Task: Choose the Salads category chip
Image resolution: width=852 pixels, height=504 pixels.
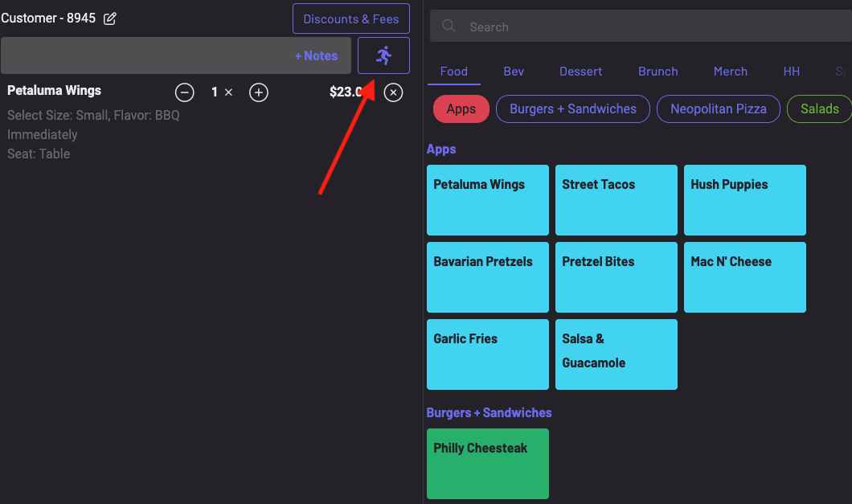Action: 819,109
